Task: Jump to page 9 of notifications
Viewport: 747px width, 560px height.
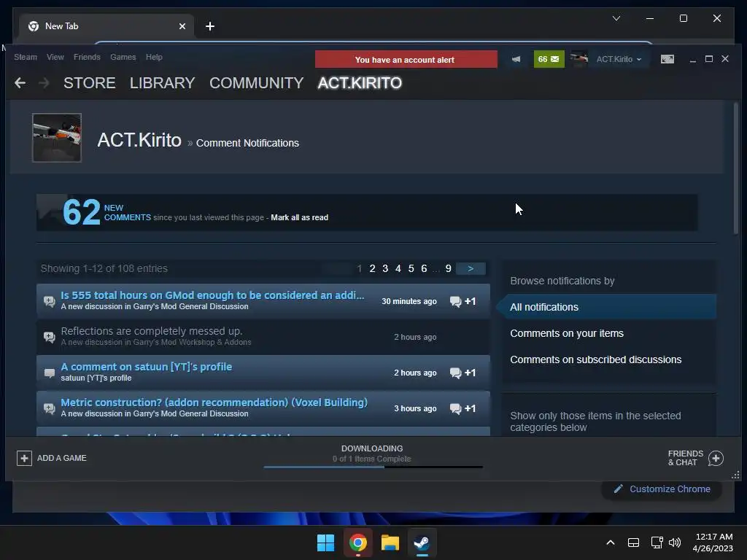Action: [449, 268]
